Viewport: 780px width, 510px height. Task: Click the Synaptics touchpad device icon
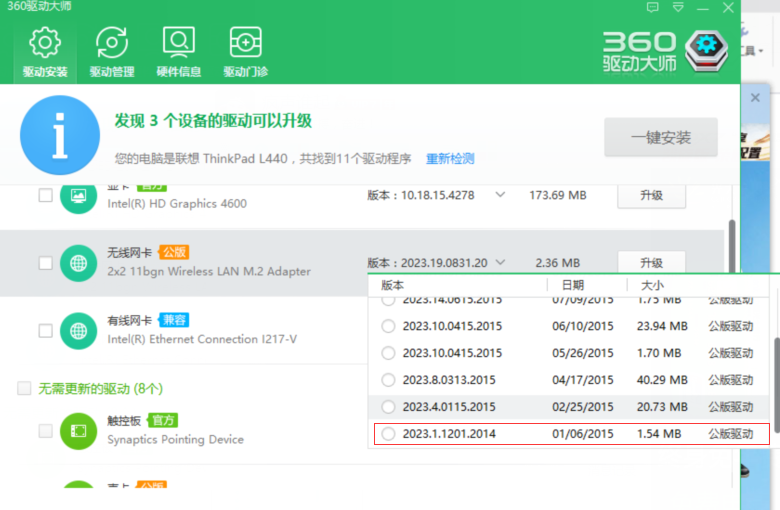pos(78,431)
